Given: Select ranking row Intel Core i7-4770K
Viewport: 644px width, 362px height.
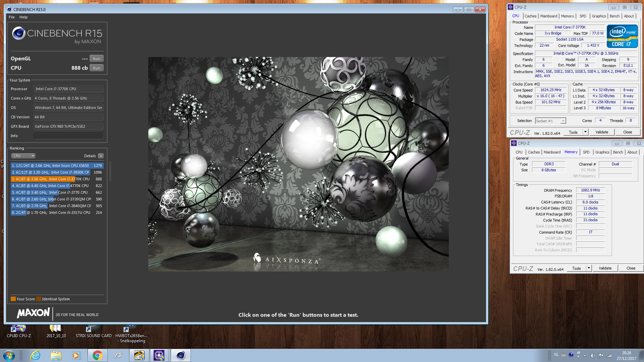Looking at the screenshot, I should (x=57, y=186).
